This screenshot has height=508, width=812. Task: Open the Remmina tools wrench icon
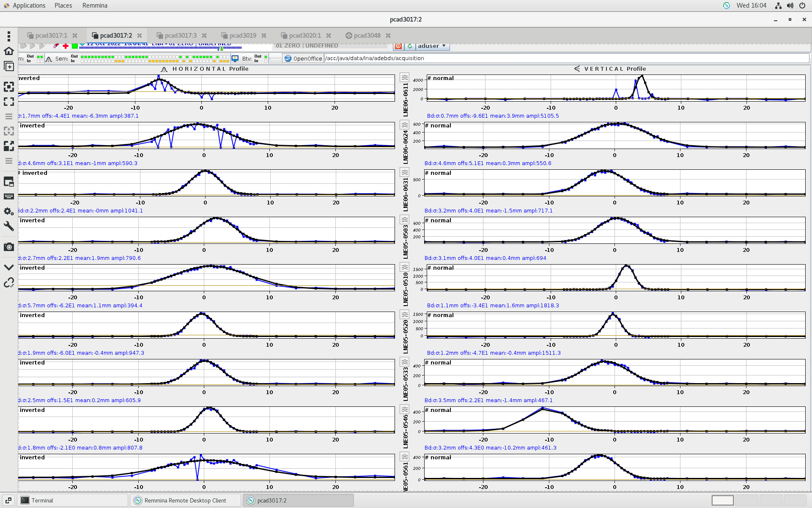click(9, 226)
